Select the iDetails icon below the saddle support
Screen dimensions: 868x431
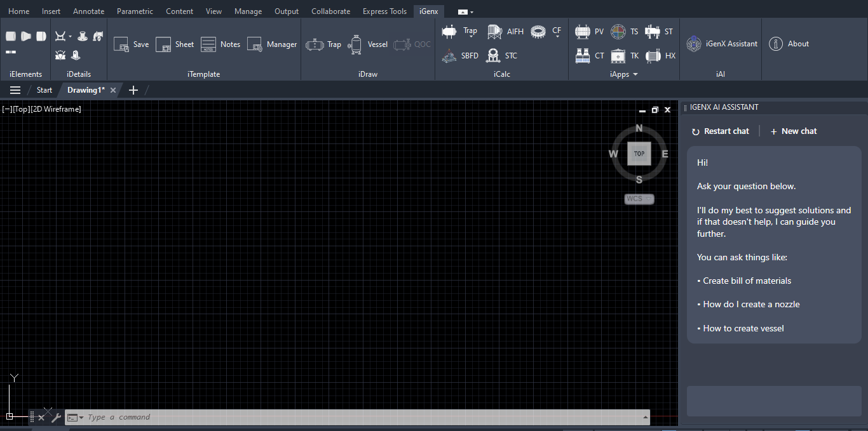coord(60,55)
